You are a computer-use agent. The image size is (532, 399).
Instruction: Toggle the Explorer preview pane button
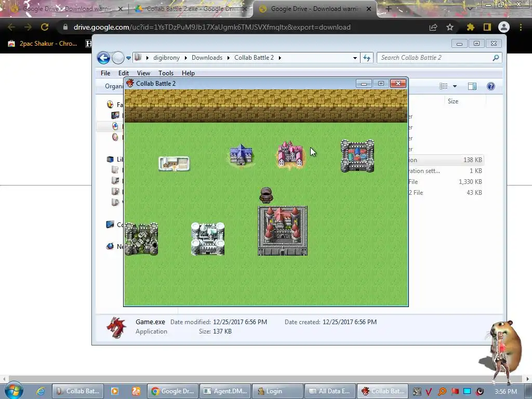pos(472,86)
